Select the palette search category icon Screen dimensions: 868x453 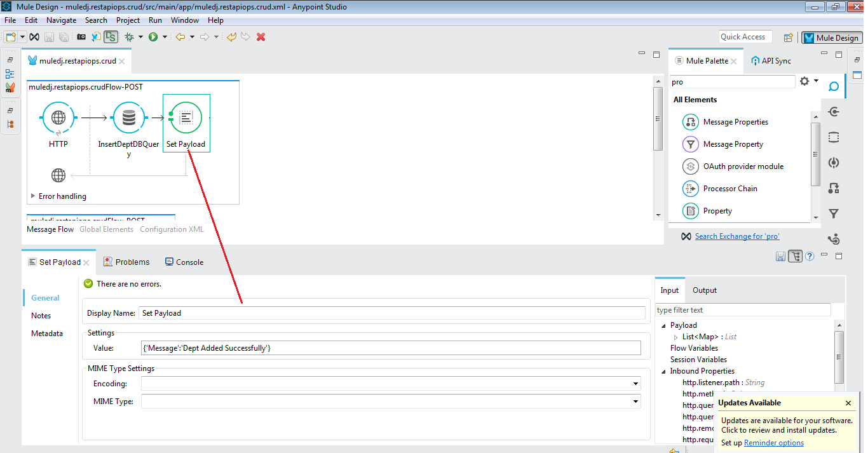[834, 86]
